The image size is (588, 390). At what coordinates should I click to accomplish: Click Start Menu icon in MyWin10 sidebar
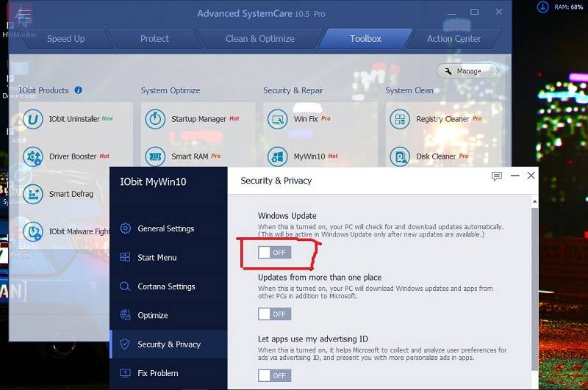(125, 257)
